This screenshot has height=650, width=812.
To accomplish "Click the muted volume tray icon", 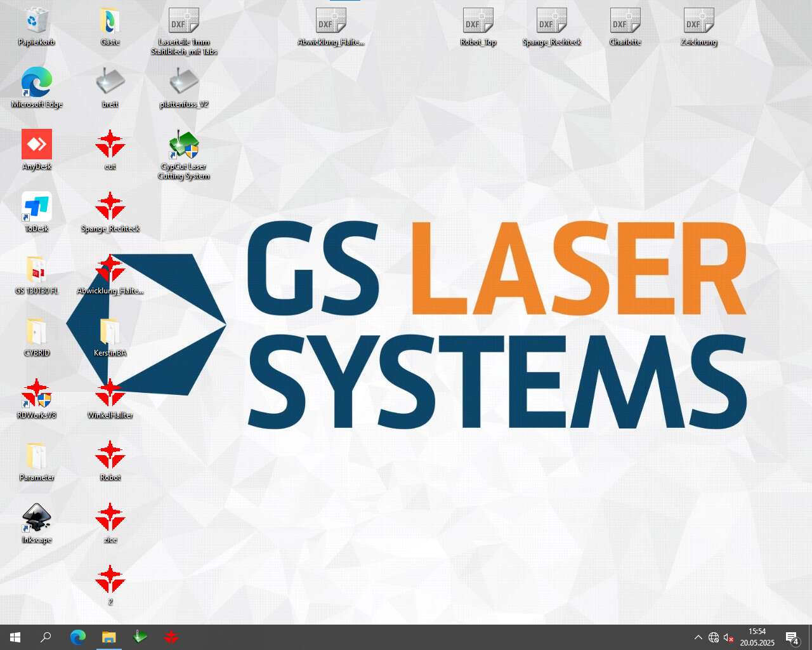I will click(729, 637).
